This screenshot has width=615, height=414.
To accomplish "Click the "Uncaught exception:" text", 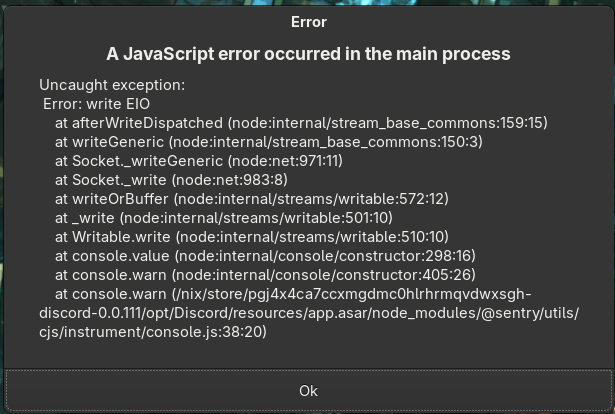I will click(112, 85).
